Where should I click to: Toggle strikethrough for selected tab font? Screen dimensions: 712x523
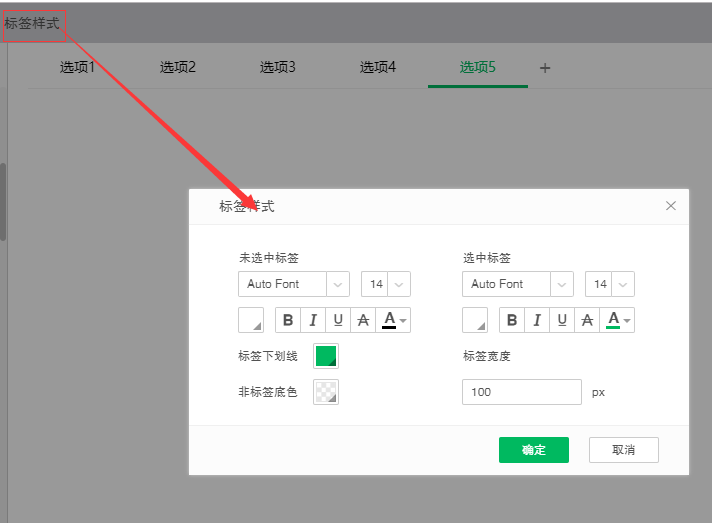[x=587, y=320]
